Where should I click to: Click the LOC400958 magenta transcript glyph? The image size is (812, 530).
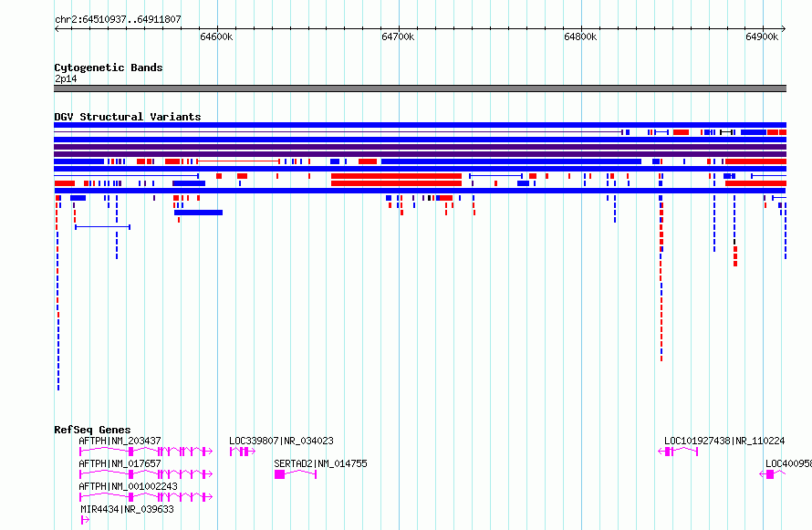tap(772, 474)
